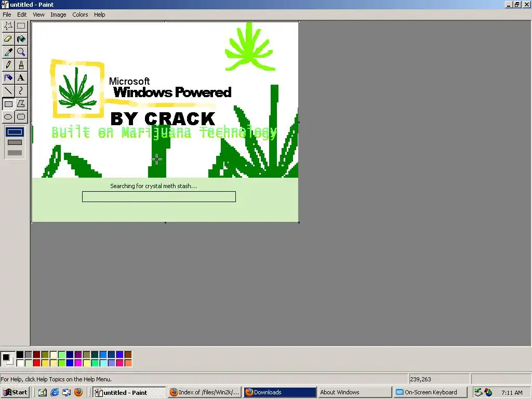
Task: Choose the Eraser tool
Action: pyautogui.click(x=8, y=39)
